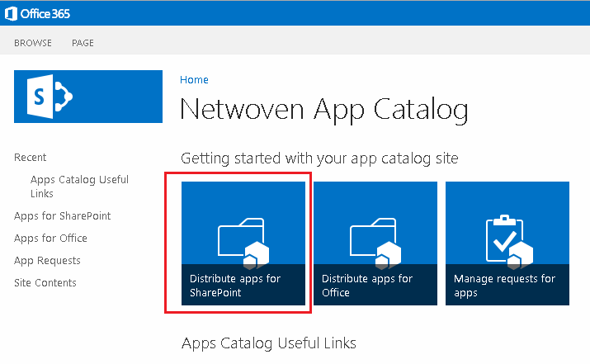Screen dimensions: 590x364
Task: Select the Manage requests for apps tile label
Action: (x=504, y=286)
